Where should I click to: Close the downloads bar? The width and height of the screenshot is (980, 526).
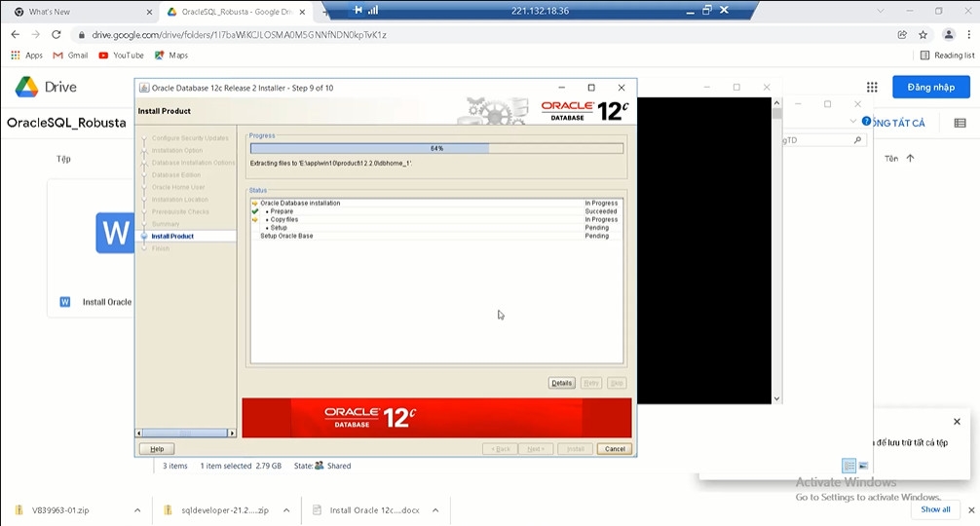coord(971,510)
